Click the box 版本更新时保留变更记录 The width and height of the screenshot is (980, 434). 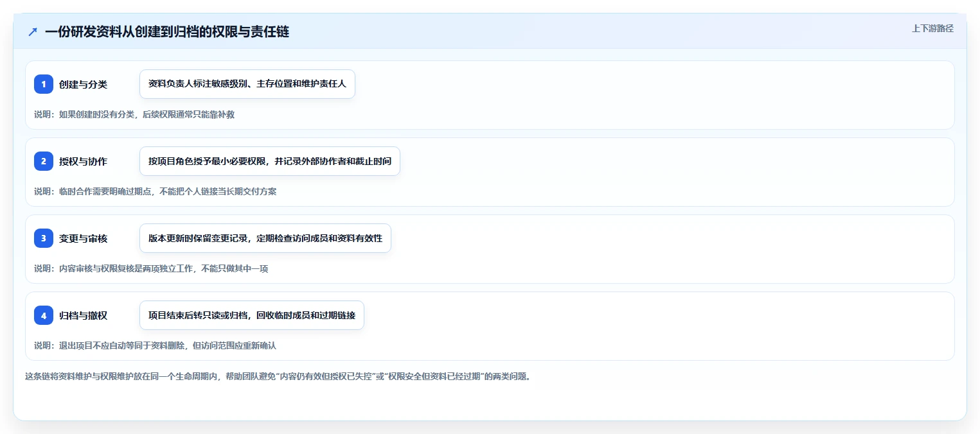(x=265, y=238)
